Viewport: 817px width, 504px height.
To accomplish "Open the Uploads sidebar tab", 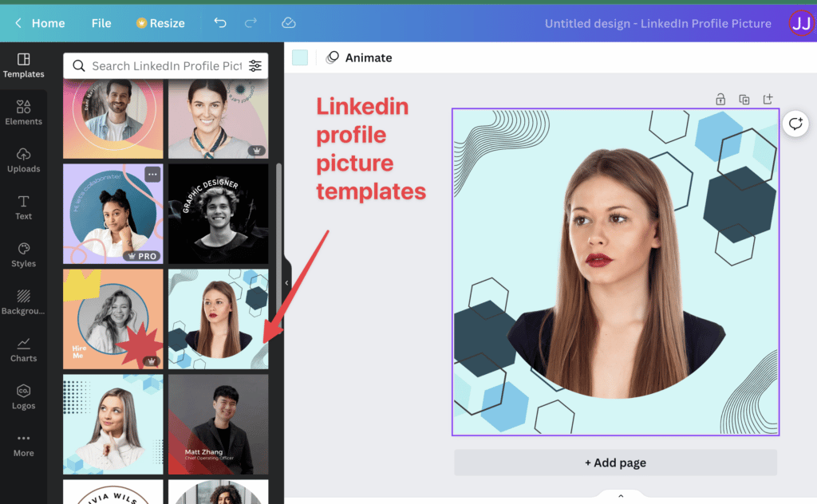I will click(x=23, y=160).
